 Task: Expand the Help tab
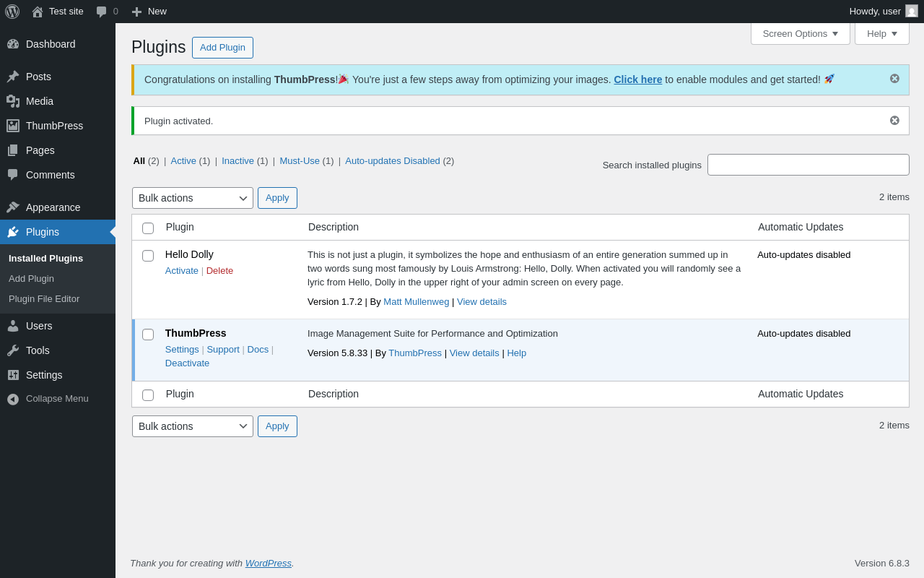(x=881, y=33)
